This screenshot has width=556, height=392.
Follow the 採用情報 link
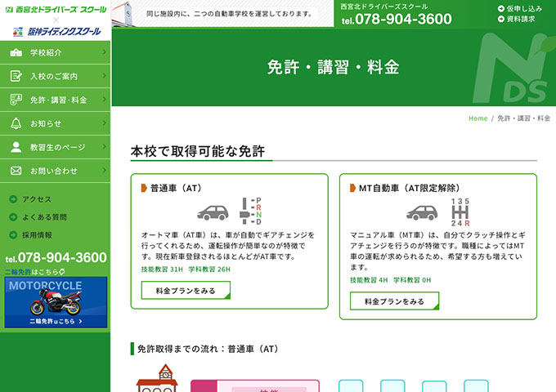click(37, 234)
